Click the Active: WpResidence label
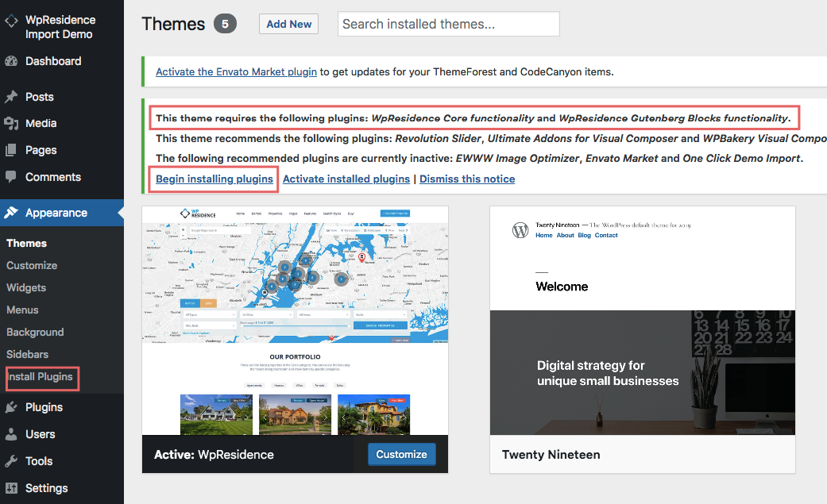Image resolution: width=827 pixels, height=504 pixels. [214, 455]
